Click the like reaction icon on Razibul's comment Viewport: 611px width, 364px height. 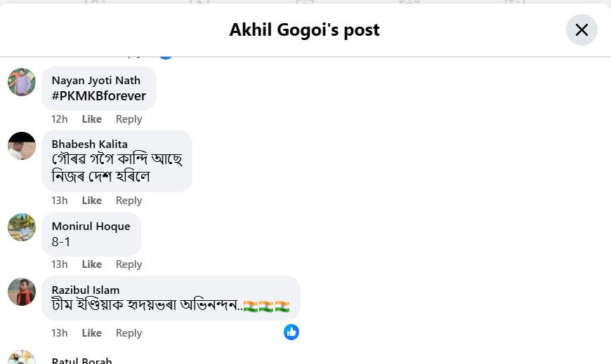click(291, 332)
